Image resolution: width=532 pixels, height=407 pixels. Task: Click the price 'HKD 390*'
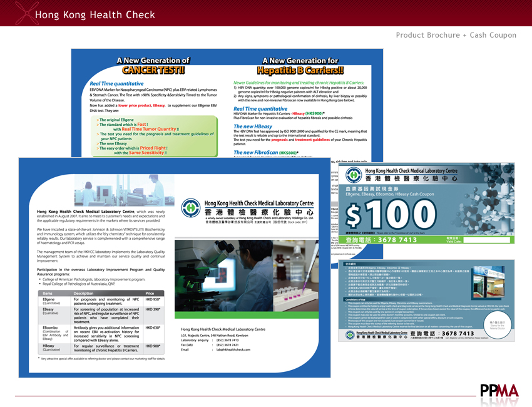point(153,309)
